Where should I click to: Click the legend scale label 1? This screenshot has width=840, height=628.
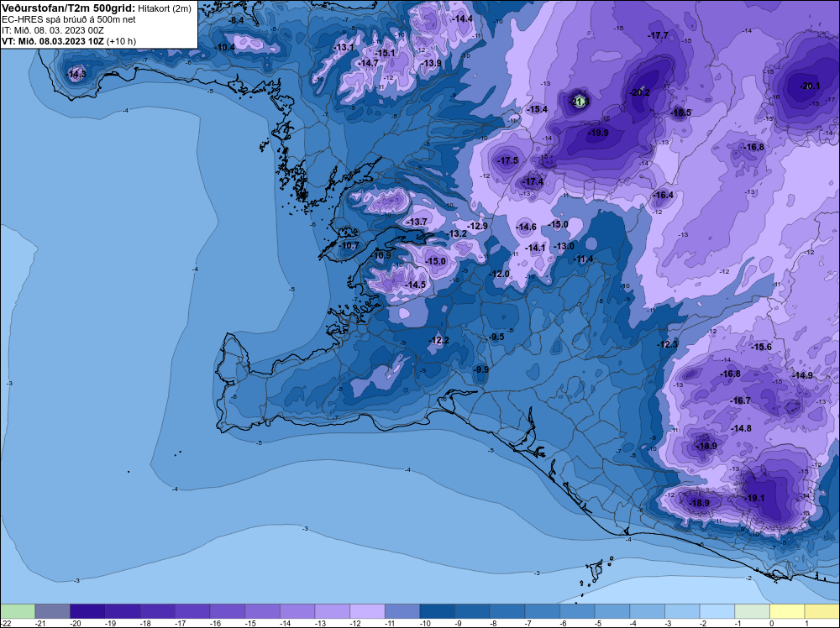tap(806, 623)
